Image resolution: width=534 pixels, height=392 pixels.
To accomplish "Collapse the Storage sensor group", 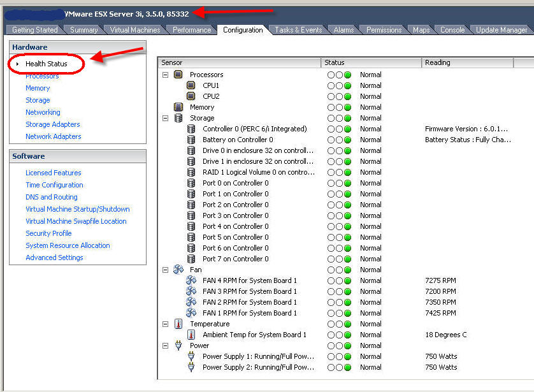I will tap(166, 118).
